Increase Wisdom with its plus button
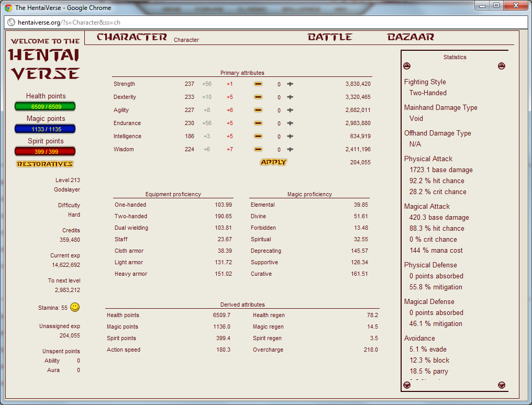Screen dimensions: 532x405 [290, 149]
